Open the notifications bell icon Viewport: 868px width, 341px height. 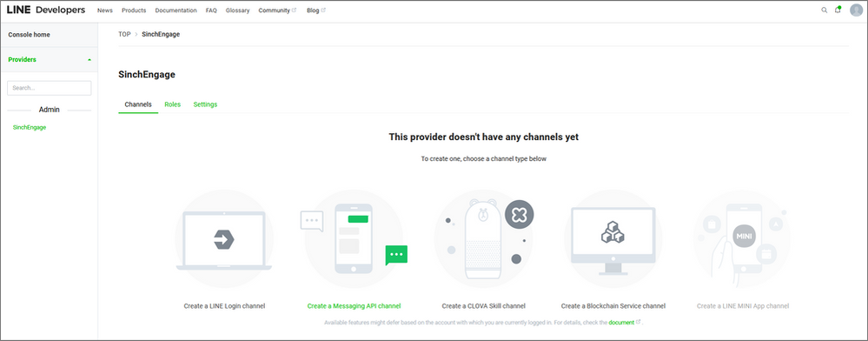pos(838,10)
